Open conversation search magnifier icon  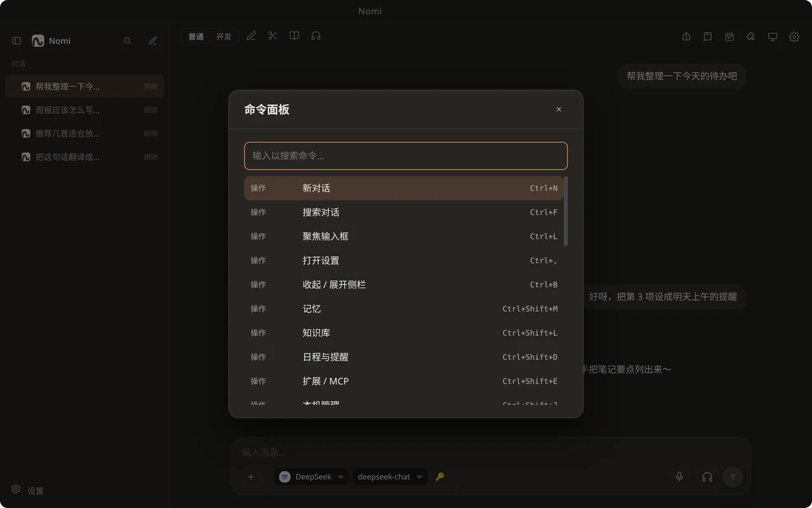[128, 41]
